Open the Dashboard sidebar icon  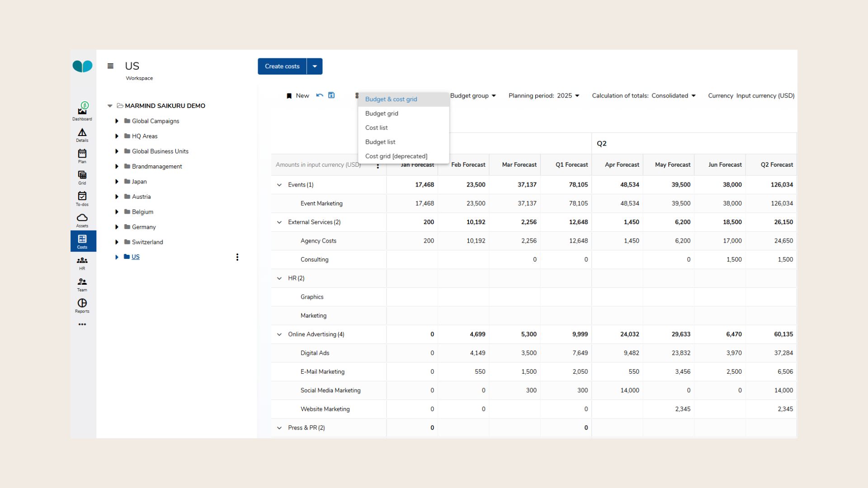82,111
